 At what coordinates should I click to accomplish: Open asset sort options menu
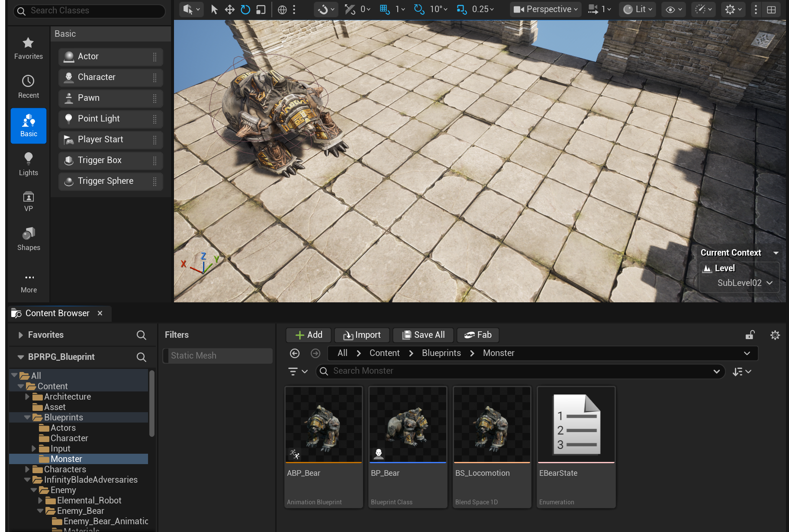click(741, 372)
